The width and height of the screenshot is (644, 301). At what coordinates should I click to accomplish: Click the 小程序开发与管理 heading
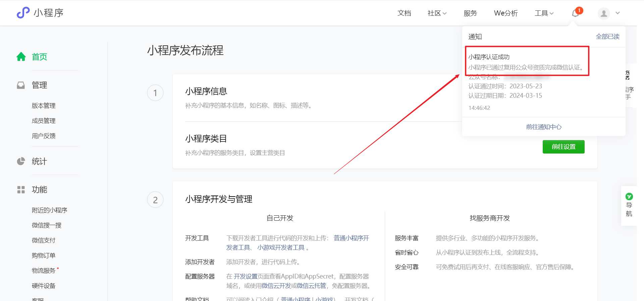pos(219,199)
